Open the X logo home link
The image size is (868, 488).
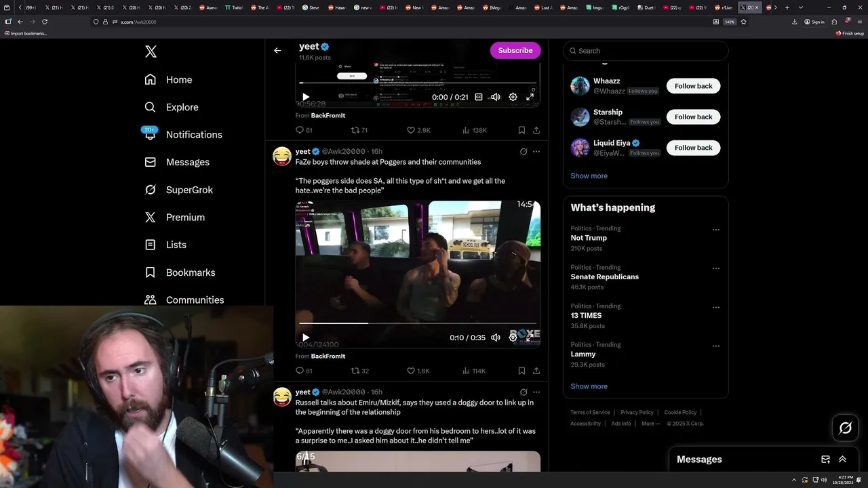(151, 52)
